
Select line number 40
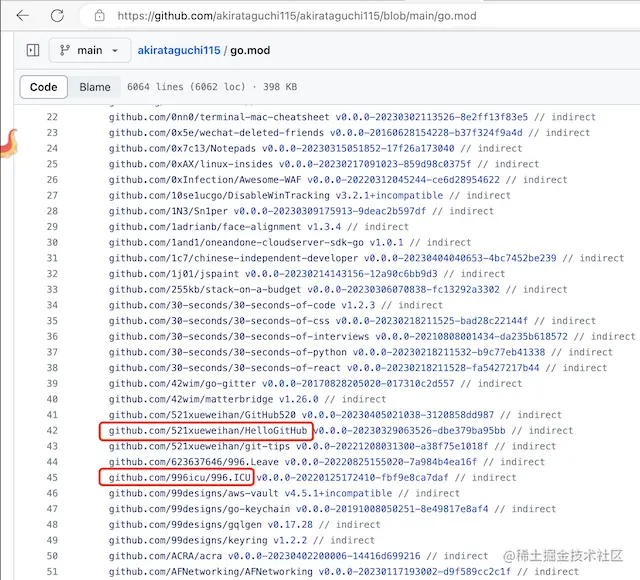tap(52, 399)
